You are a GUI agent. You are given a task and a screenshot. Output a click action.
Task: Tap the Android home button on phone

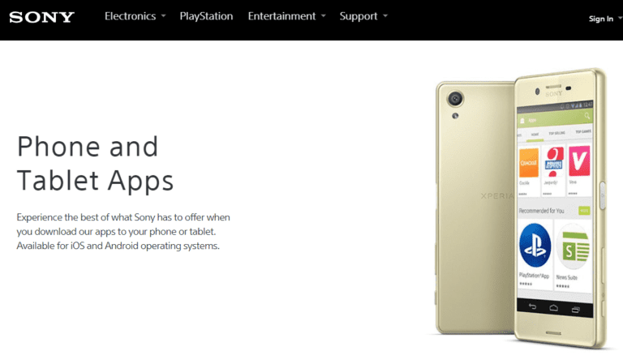(553, 308)
